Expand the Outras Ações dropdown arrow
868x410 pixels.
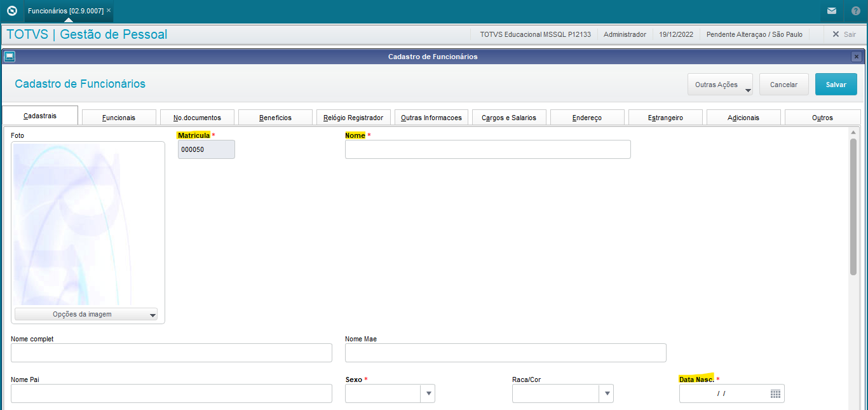[x=748, y=90]
